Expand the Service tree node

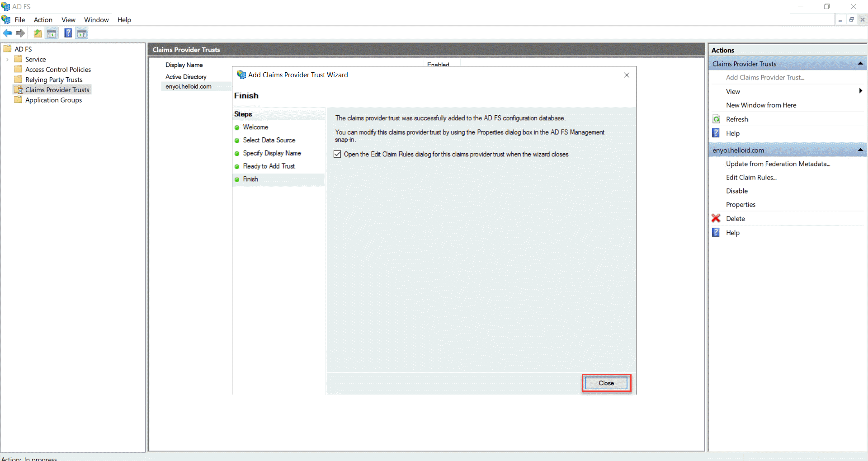click(7, 59)
